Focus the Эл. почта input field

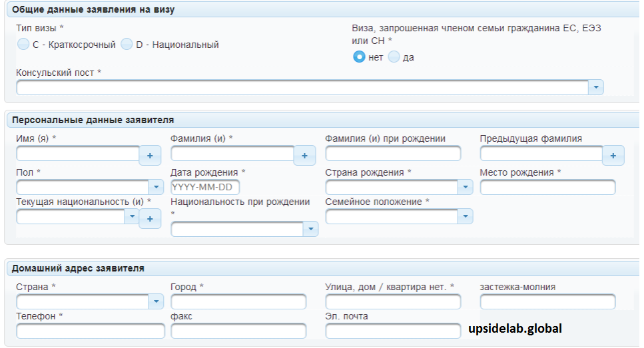pyautogui.click(x=393, y=331)
